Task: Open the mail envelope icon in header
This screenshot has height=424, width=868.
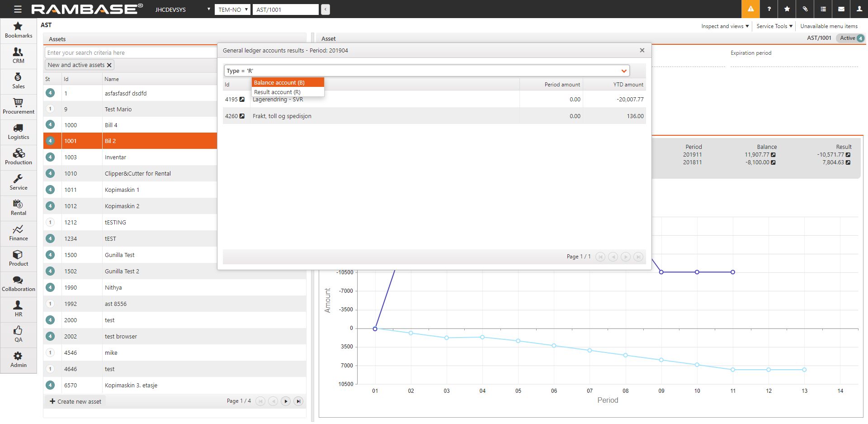Action: [x=841, y=9]
